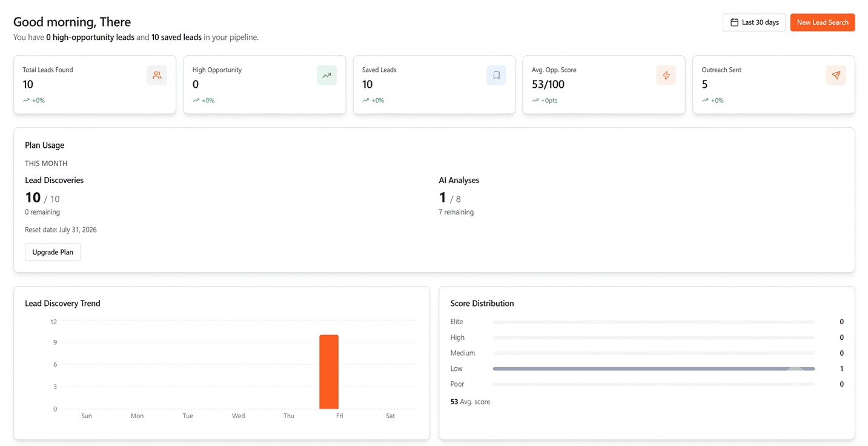868x446 pixels.
Task: Click the Avg. Opp. Score lightning icon
Action: pyautogui.click(x=666, y=75)
